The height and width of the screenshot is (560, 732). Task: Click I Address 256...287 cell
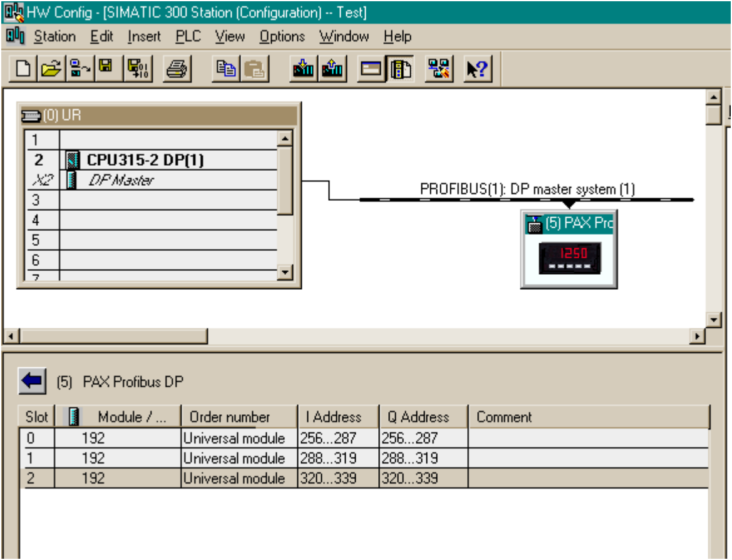[x=338, y=438]
